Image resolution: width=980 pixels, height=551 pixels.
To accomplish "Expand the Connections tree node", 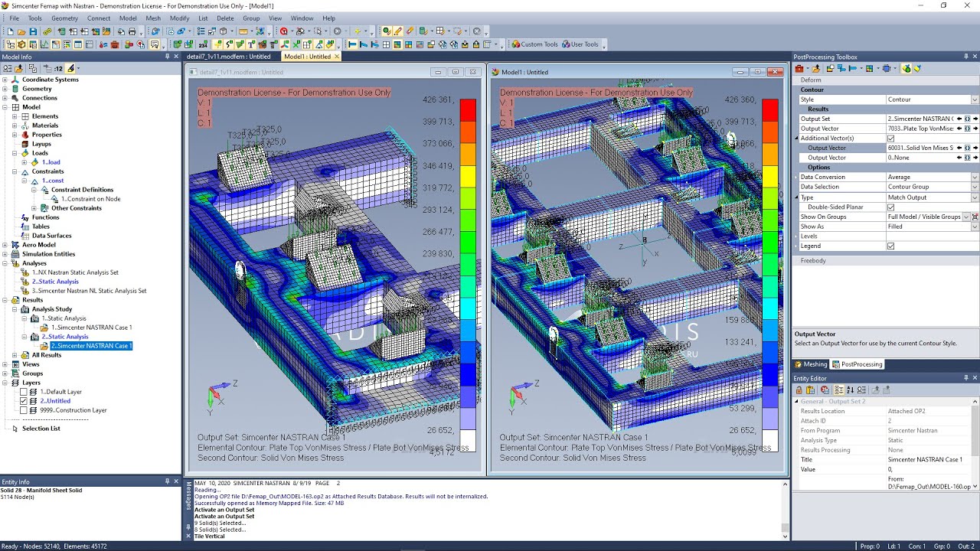I will [x=5, y=98].
